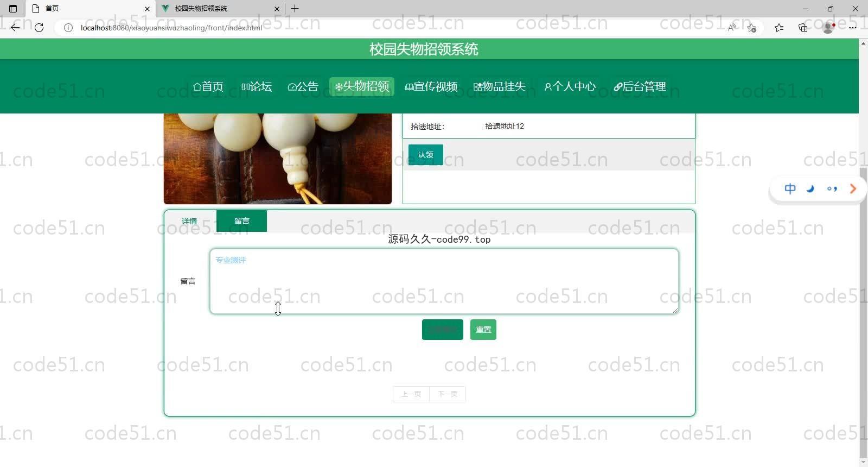The width and height of the screenshot is (868, 467).
Task: Open the browser settings and more menu
Action: 853,28
